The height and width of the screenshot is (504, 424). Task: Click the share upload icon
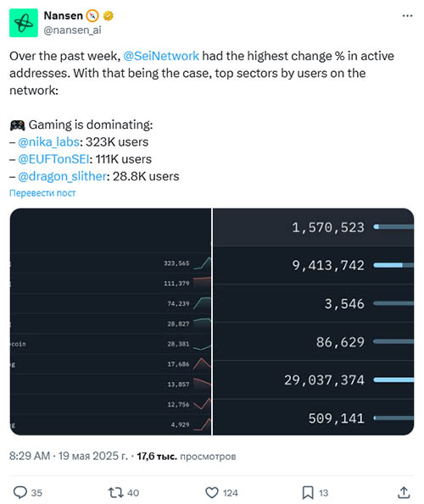[404, 492]
